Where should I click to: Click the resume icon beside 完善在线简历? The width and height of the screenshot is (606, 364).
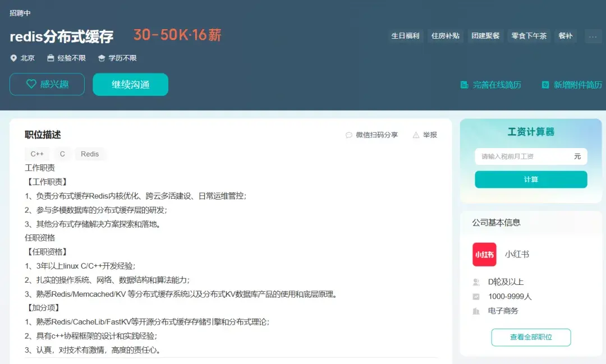pyautogui.click(x=464, y=85)
